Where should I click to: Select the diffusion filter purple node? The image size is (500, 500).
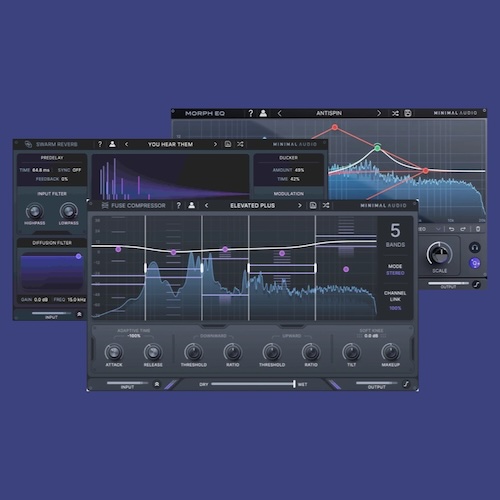[x=78, y=256]
